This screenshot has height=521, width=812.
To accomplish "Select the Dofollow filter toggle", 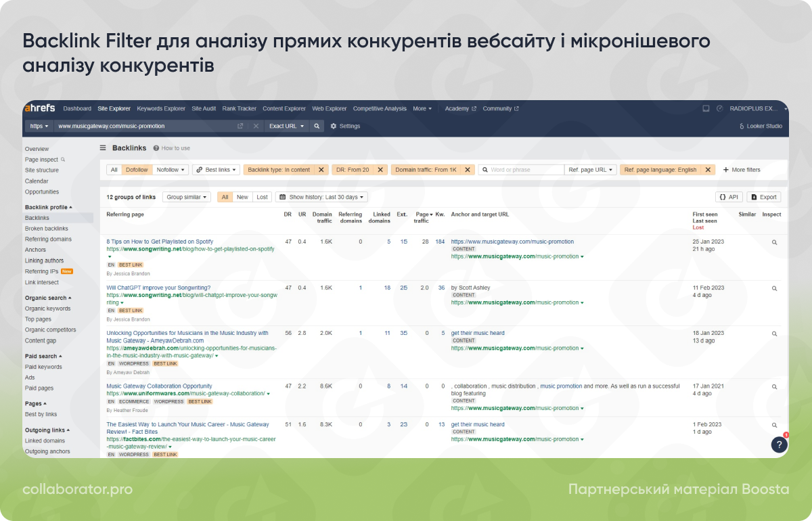I will click(136, 170).
